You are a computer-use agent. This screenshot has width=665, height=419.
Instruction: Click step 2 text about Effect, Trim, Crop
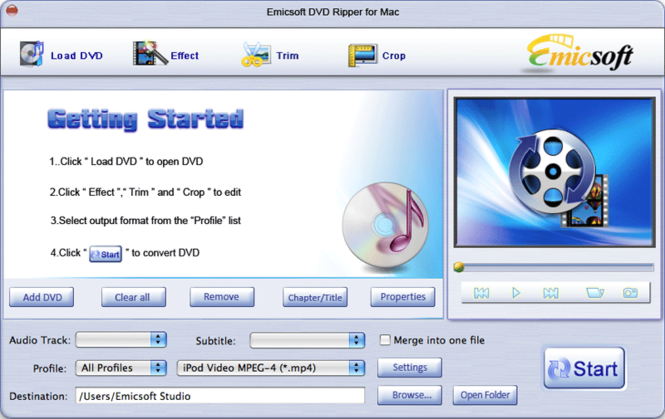[x=145, y=192]
